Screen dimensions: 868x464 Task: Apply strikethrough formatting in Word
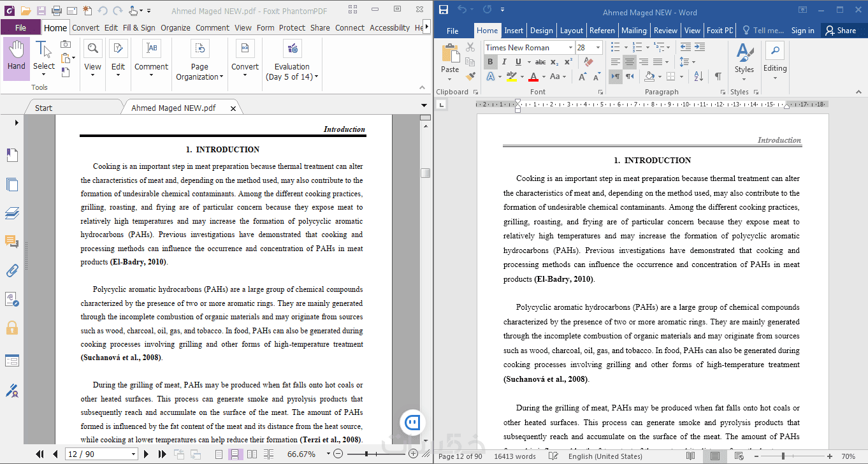[x=540, y=62]
